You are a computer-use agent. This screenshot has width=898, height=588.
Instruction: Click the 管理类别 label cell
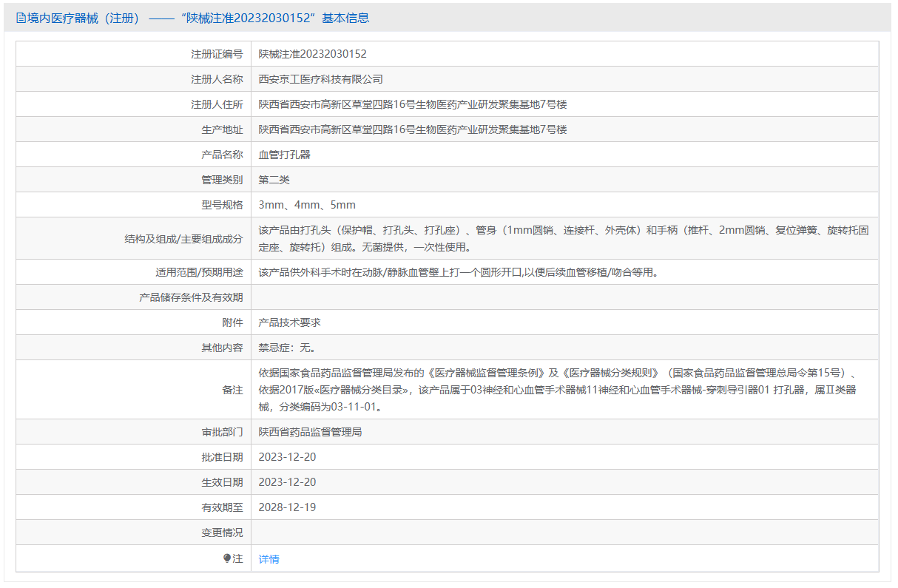coord(134,180)
